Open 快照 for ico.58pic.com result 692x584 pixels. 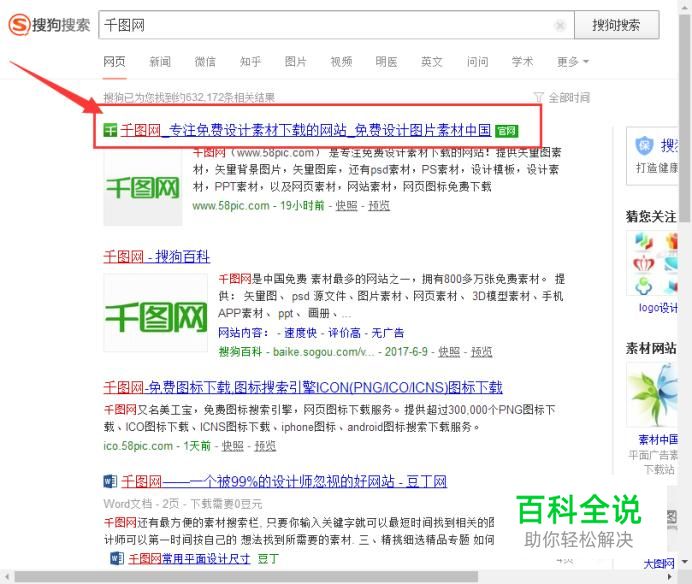coord(233,446)
